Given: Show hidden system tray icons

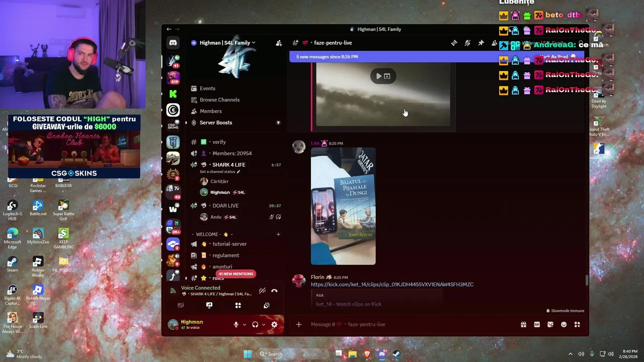Looking at the screenshot, I should pos(570,354).
